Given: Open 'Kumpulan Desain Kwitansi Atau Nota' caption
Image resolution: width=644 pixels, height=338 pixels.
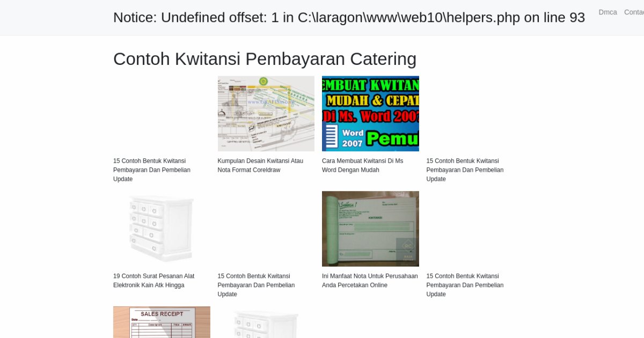Looking at the screenshot, I should 260,165.
